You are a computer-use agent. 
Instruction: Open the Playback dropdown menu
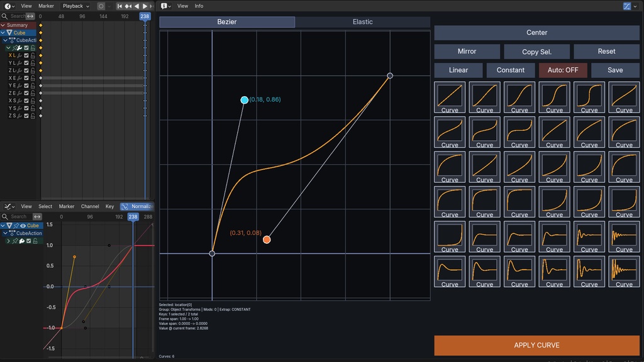(x=74, y=6)
